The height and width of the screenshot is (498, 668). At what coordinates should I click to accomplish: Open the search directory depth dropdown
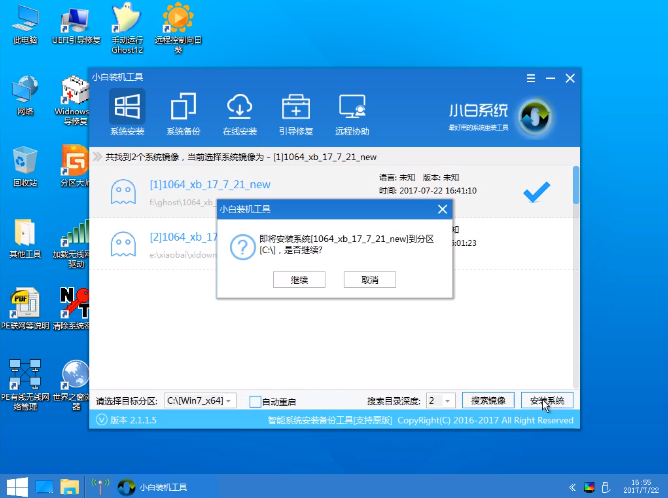click(441, 400)
